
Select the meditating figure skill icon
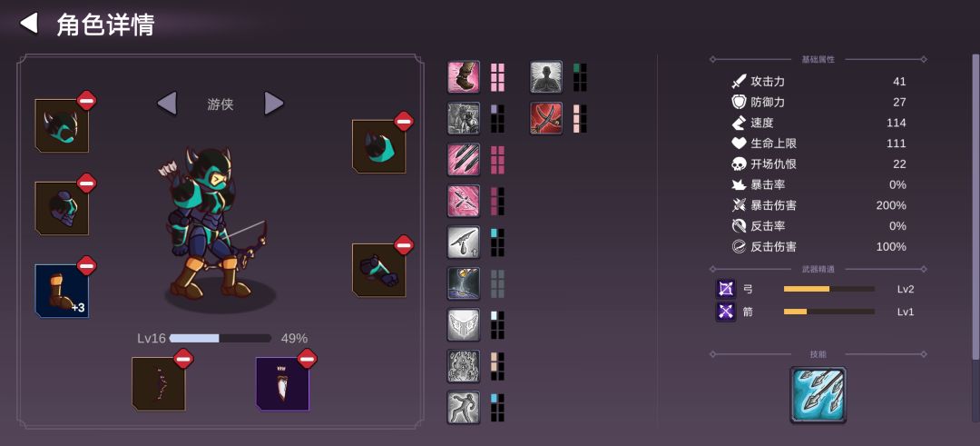pyautogui.click(x=546, y=77)
